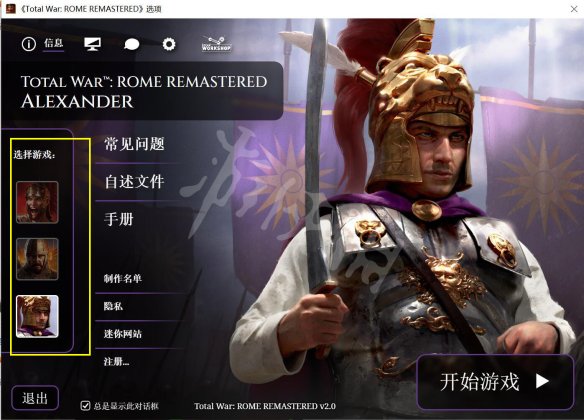The height and width of the screenshot is (420, 584).
Task: Open the display settings monitor icon
Action: (92, 44)
